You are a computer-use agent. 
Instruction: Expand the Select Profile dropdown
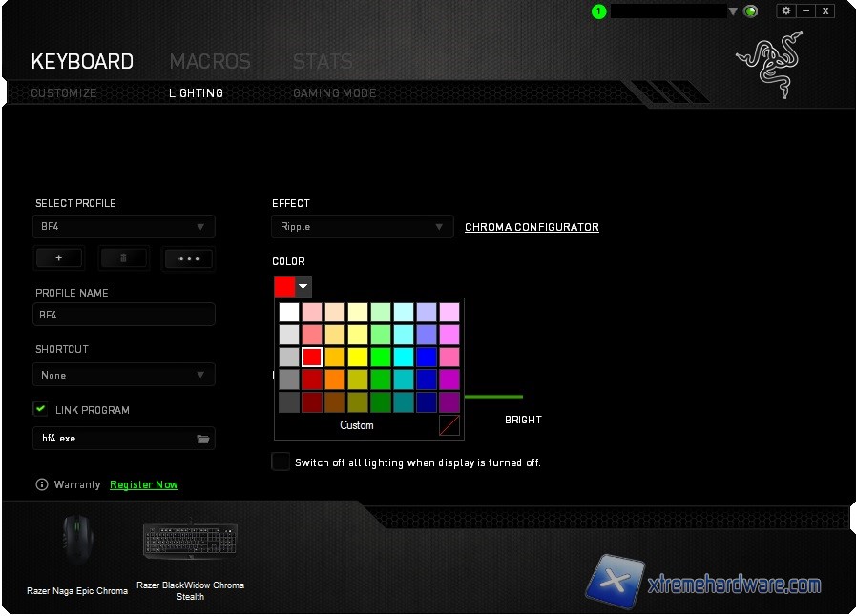124,227
